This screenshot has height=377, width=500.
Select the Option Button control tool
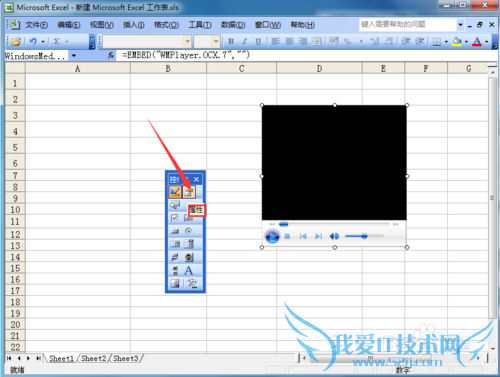point(189,231)
